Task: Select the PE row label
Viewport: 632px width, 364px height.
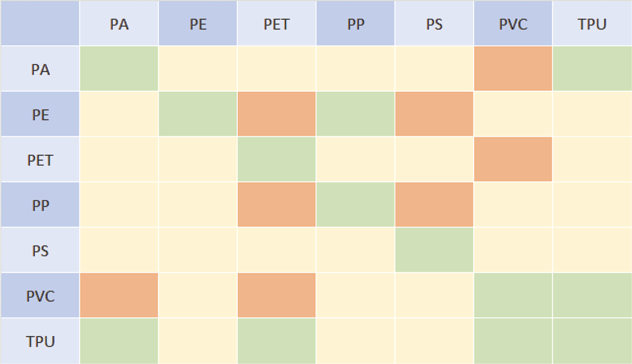Action: [40, 115]
